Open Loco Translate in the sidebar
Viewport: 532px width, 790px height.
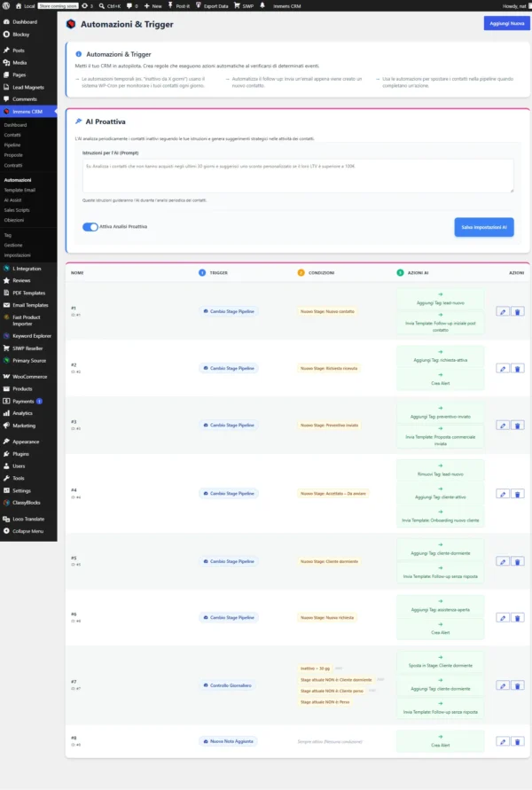click(28, 519)
